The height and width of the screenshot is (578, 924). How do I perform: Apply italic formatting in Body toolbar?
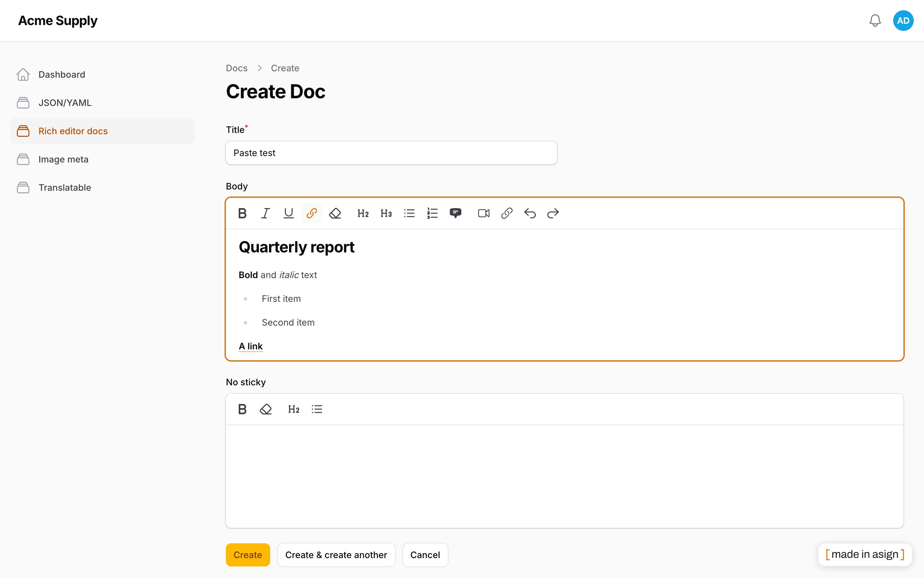(265, 213)
